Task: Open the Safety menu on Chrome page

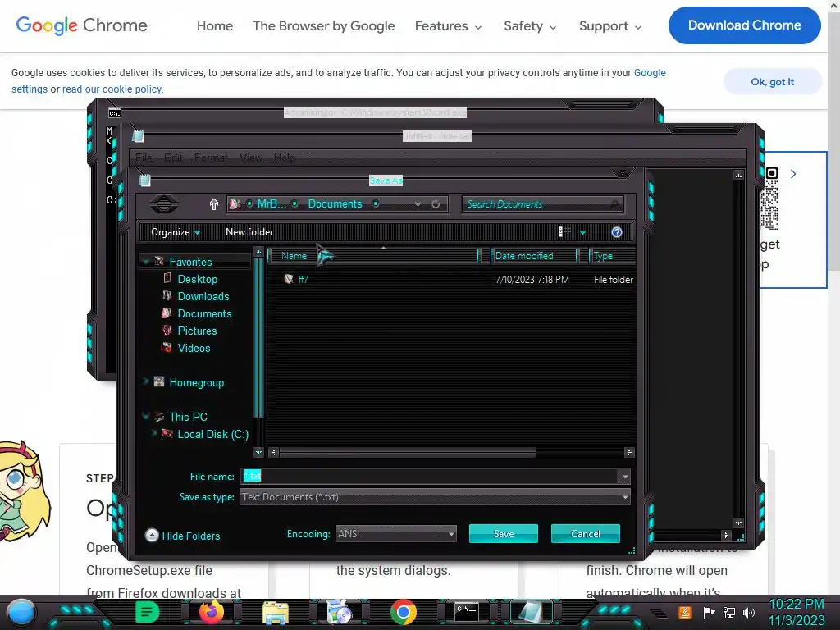Action: [530, 25]
